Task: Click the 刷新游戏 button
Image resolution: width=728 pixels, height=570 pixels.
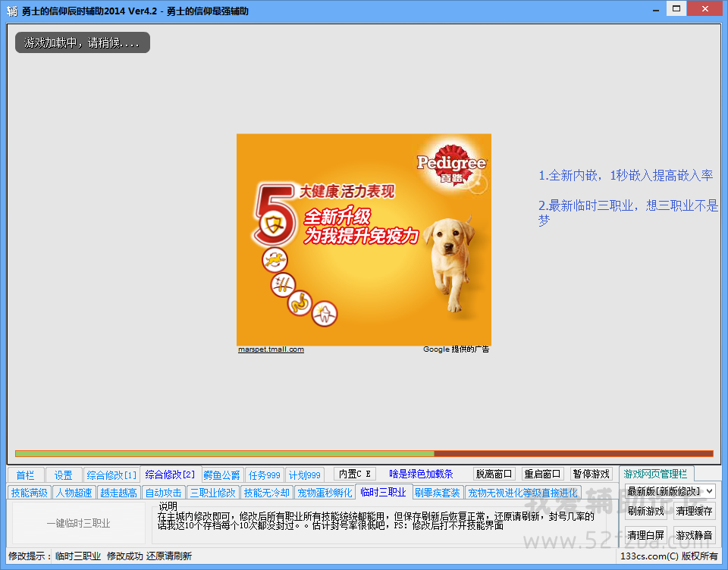Action: [x=646, y=511]
